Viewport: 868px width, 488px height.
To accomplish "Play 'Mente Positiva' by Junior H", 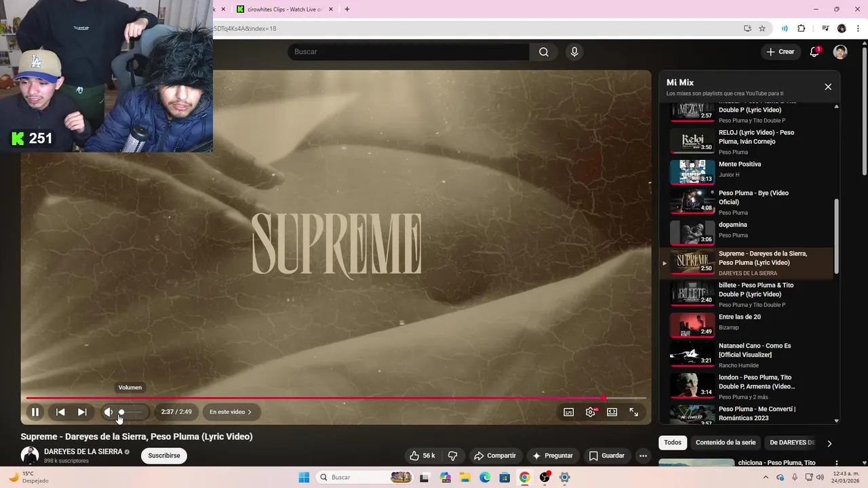I will coord(746,171).
